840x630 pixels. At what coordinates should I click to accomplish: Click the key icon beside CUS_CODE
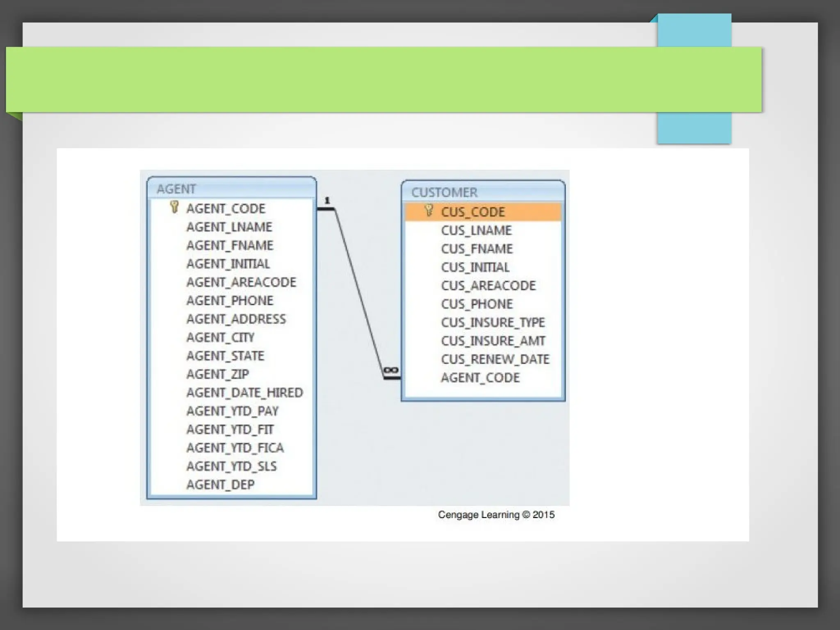(429, 210)
